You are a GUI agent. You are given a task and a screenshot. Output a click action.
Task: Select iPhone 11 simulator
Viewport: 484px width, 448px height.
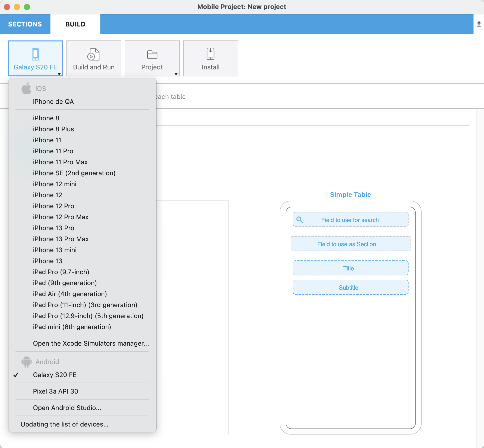[x=82, y=140]
